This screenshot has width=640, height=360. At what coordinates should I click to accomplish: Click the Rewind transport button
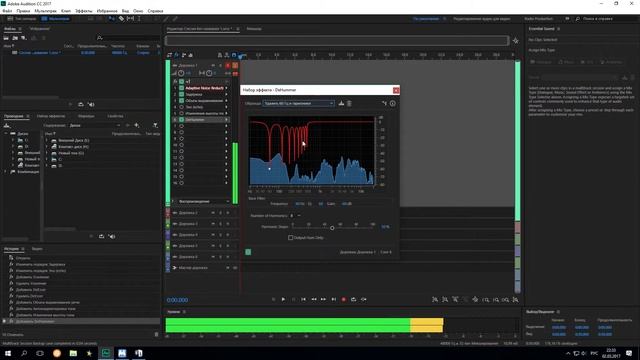pos(313,299)
